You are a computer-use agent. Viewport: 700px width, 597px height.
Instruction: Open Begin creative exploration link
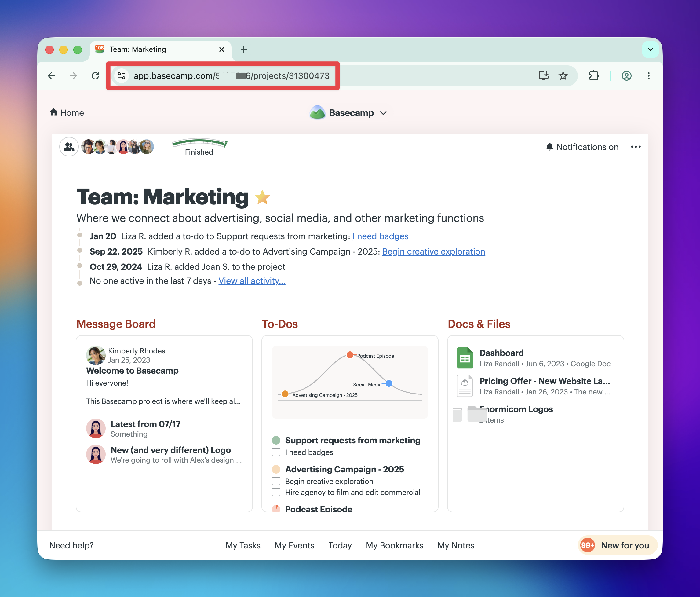point(433,251)
